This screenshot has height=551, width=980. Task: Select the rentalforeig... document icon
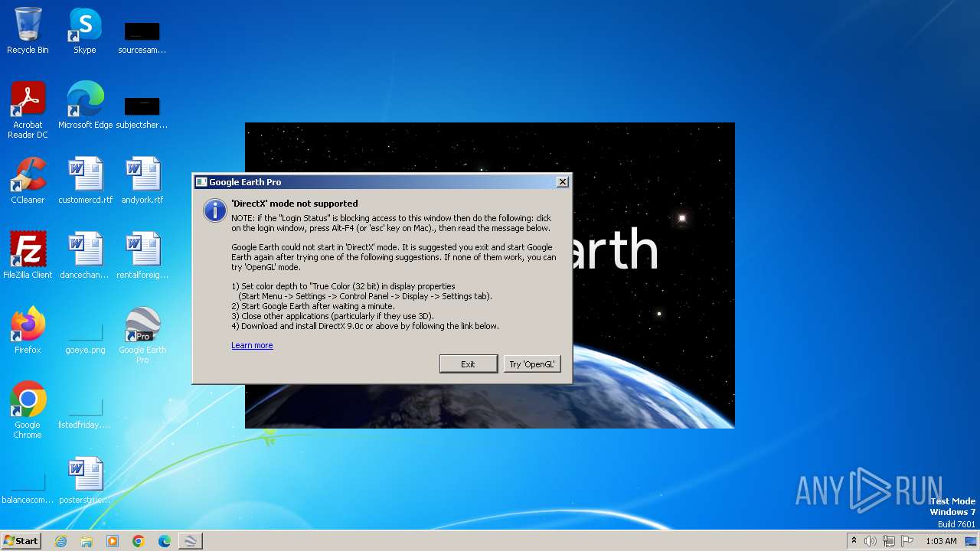142,256
